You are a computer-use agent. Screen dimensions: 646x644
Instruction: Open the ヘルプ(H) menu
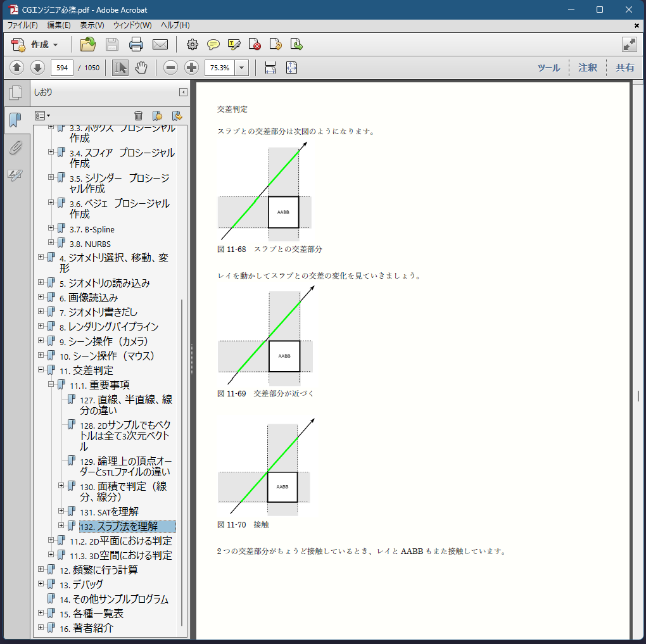point(175,25)
